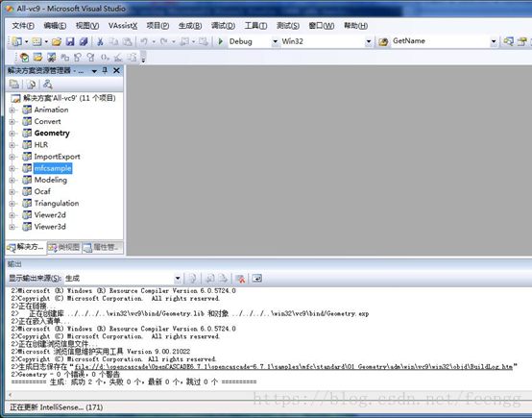Click the Properties icon in Solution Explorer toolbar
Image resolution: width=532 pixels, height=418 pixels.
[14, 84]
